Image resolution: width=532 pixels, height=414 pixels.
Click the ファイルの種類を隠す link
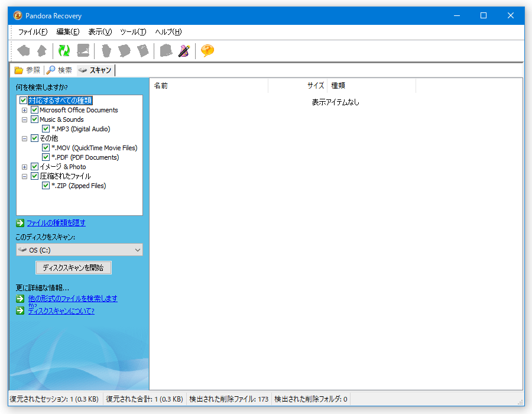click(x=56, y=223)
